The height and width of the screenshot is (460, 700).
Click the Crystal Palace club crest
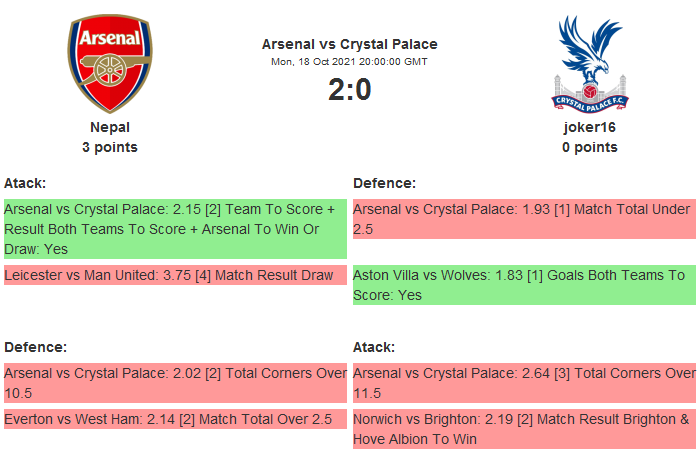coord(589,63)
